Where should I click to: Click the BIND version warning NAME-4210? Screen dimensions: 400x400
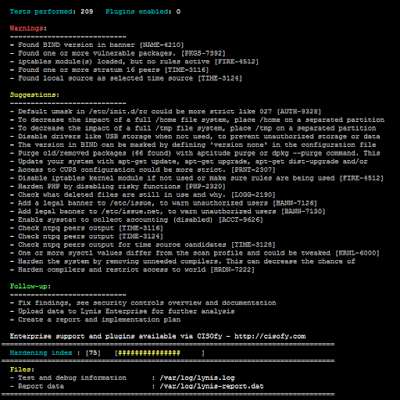(97, 45)
